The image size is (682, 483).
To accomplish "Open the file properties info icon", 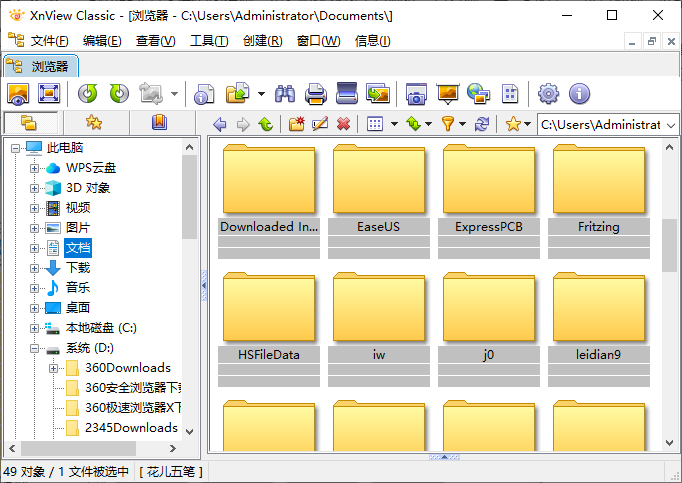I will click(x=204, y=94).
